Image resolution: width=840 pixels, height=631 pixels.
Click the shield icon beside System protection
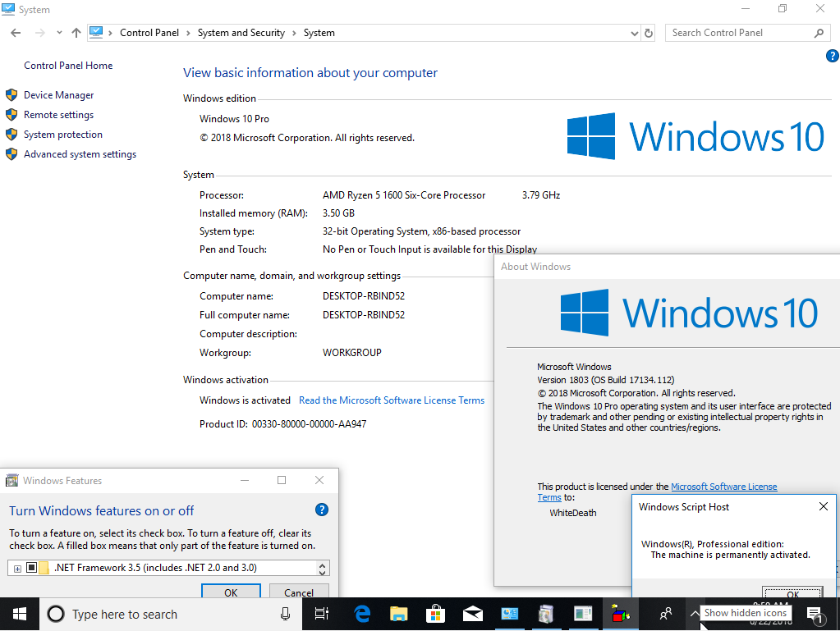(x=11, y=135)
